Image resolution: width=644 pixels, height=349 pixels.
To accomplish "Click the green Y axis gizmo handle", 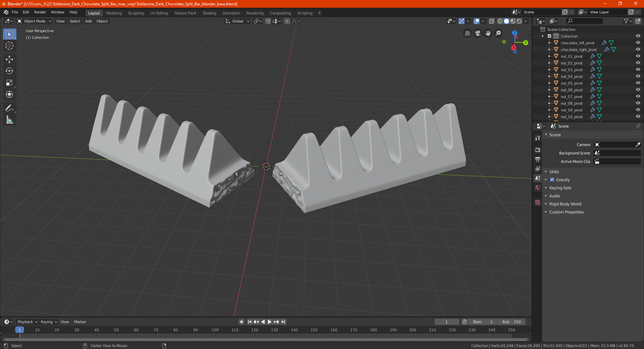I will coord(526,43).
